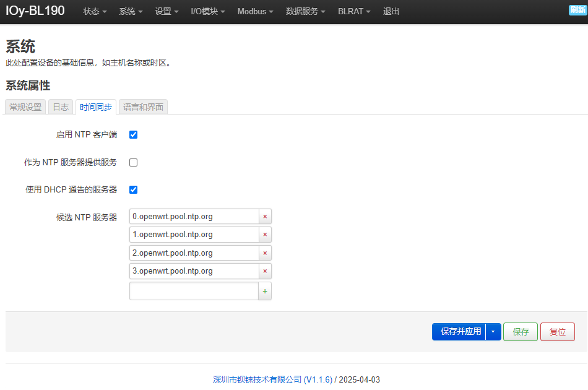Expand the I/O模块 dropdown menu

[208, 11]
